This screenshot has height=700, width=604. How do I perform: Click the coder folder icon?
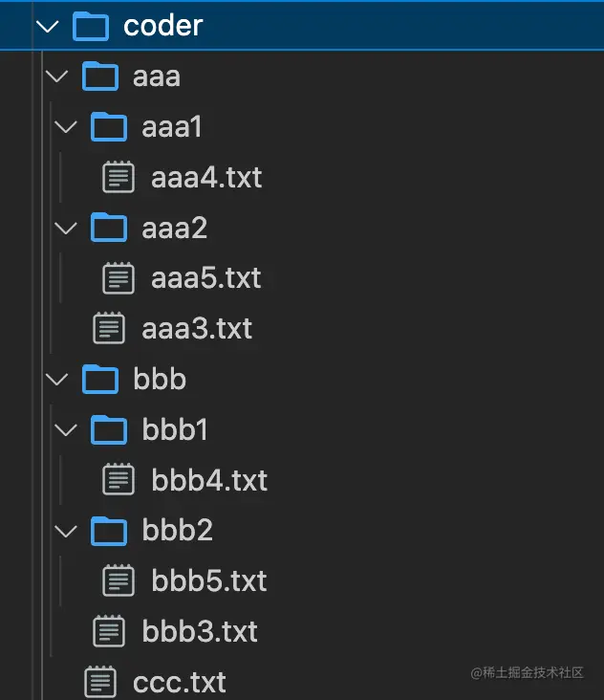[x=91, y=26]
